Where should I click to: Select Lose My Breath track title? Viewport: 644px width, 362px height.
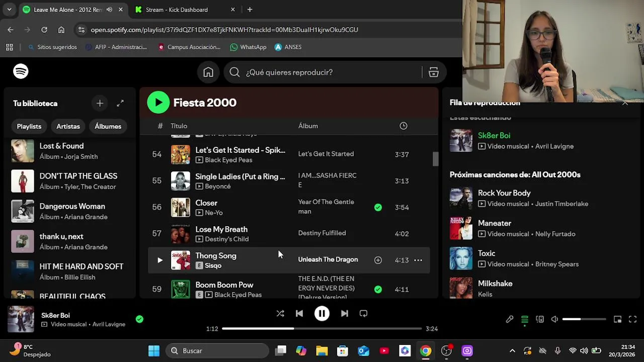221,229
